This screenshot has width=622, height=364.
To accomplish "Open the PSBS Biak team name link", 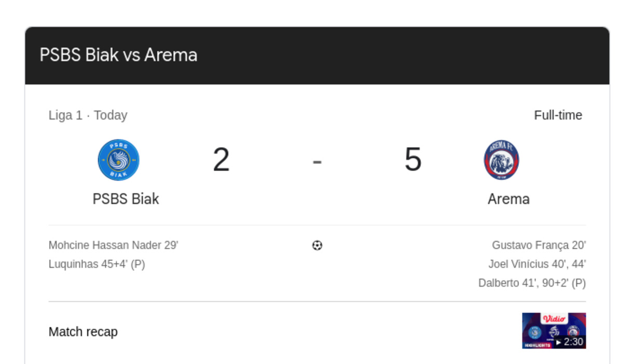I will 126,199.
